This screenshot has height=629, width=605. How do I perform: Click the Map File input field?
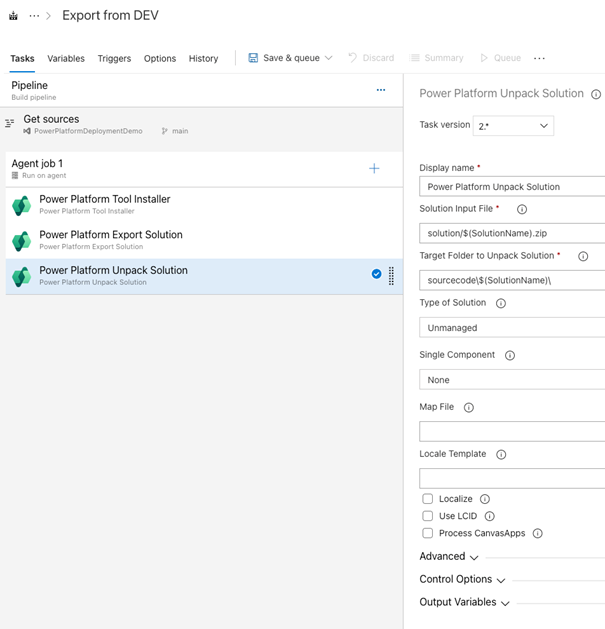tap(512, 431)
